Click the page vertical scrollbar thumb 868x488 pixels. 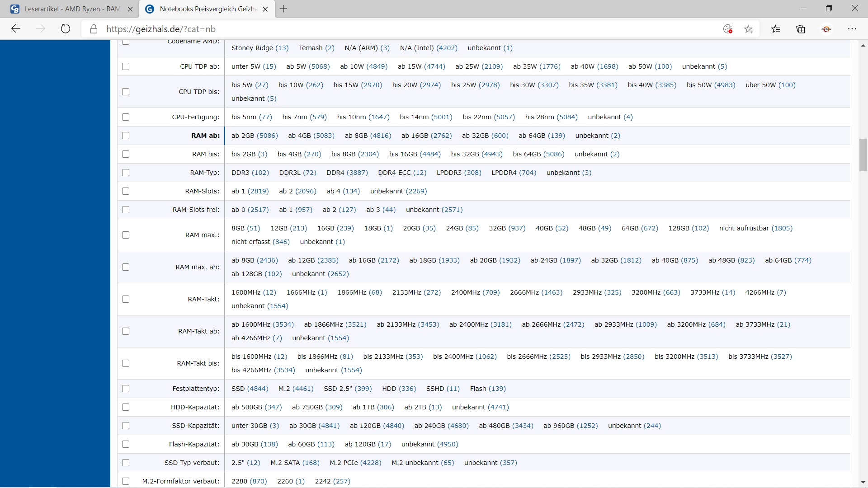click(x=863, y=155)
